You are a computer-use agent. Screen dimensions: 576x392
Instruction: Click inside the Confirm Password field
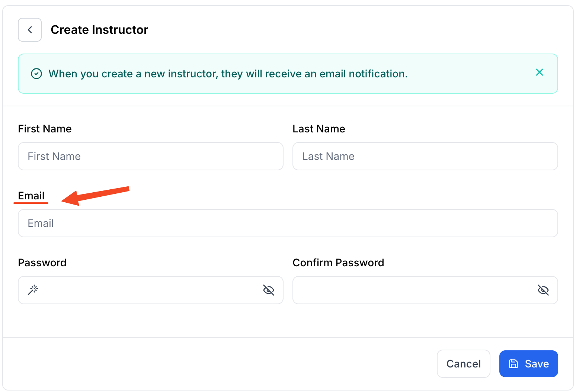coord(425,290)
